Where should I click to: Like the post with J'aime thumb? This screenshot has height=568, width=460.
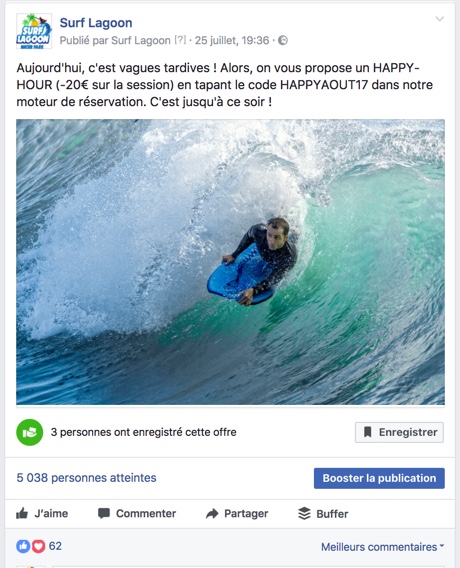pyautogui.click(x=42, y=513)
